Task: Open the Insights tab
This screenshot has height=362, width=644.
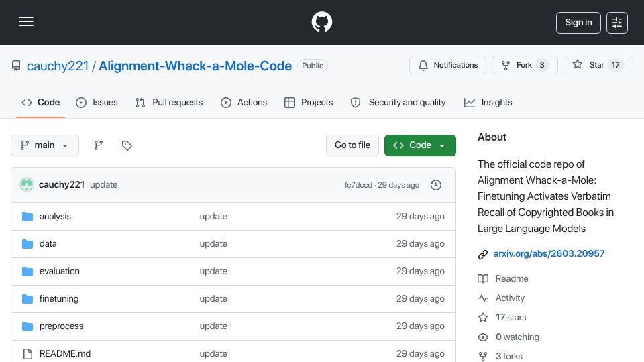Action: pos(488,102)
